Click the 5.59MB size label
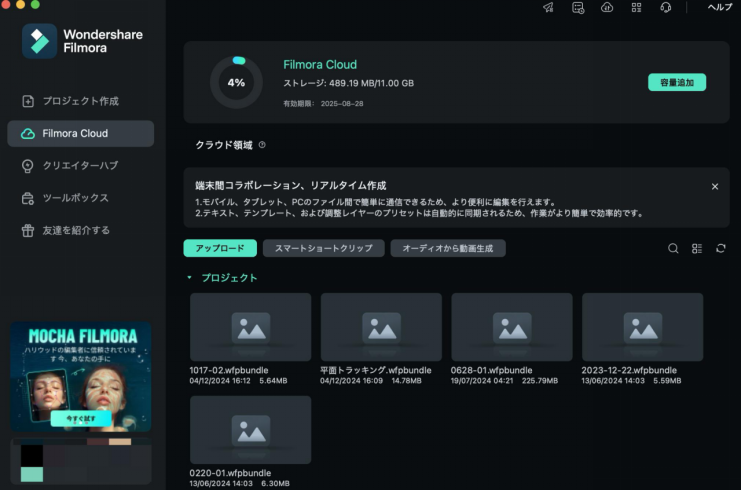 click(x=667, y=381)
